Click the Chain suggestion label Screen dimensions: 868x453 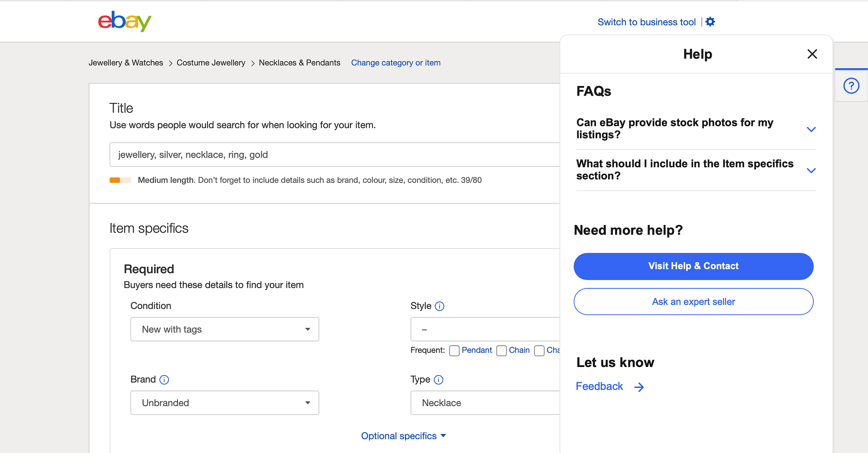click(519, 350)
